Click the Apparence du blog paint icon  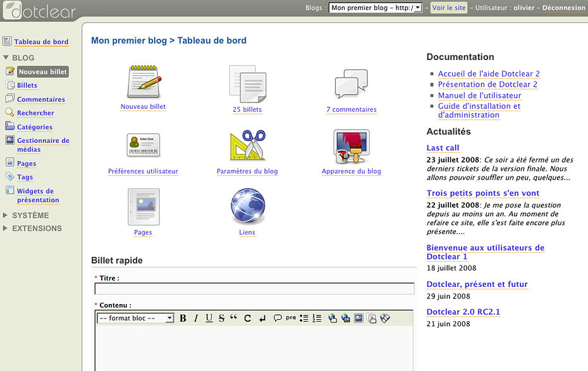coord(351,146)
